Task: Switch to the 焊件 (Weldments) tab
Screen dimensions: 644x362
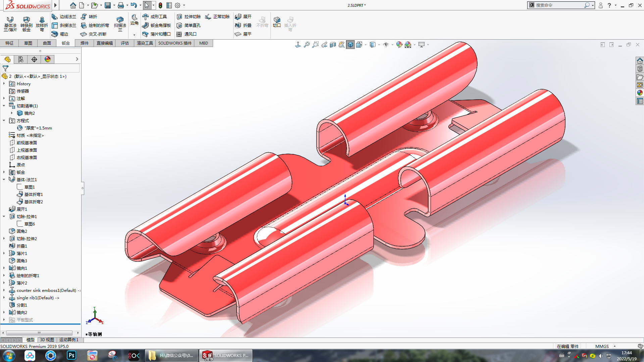Action: tap(85, 43)
